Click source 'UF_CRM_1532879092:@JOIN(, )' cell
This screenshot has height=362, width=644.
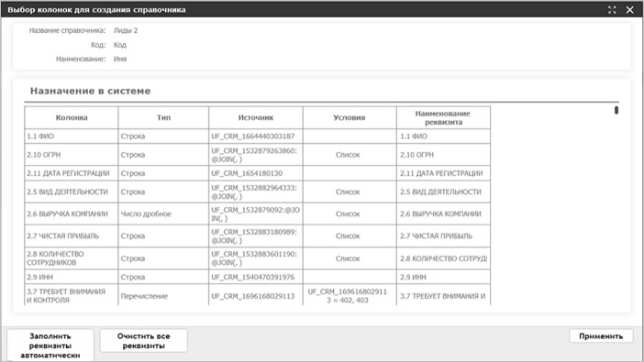point(255,214)
